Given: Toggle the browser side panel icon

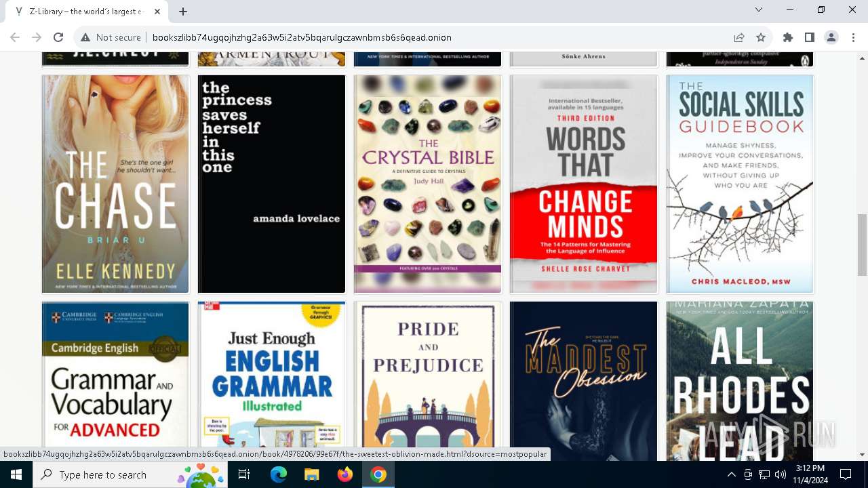Looking at the screenshot, I should (810, 37).
